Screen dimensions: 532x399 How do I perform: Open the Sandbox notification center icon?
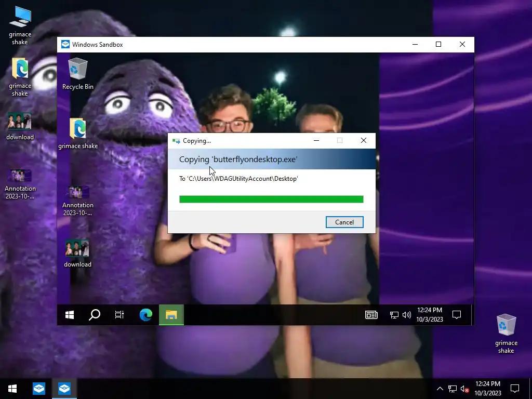click(457, 315)
